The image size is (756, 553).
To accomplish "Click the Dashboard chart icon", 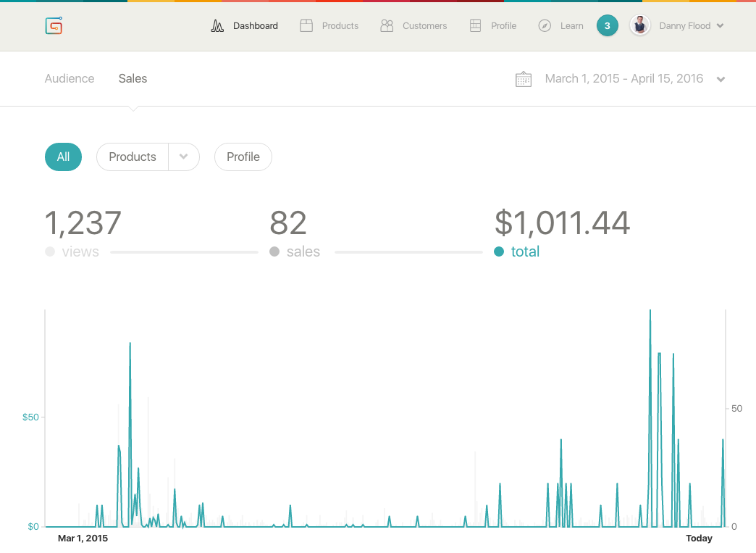I will tap(217, 26).
